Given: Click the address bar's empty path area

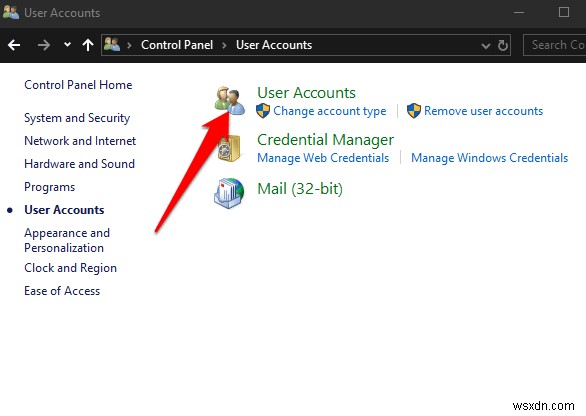Looking at the screenshot, I should point(396,45).
